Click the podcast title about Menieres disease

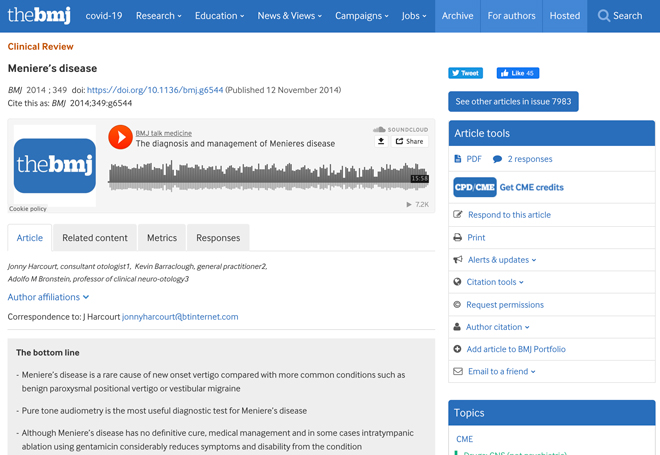pyautogui.click(x=235, y=144)
